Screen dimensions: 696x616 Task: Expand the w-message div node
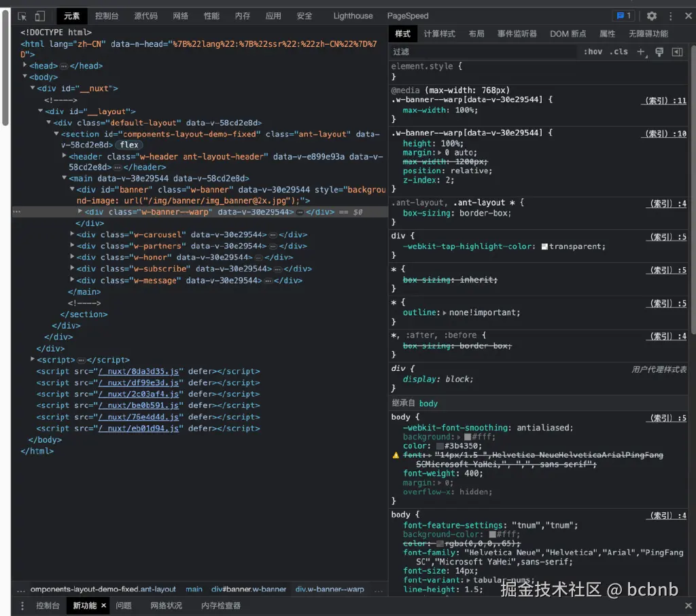[72, 280]
